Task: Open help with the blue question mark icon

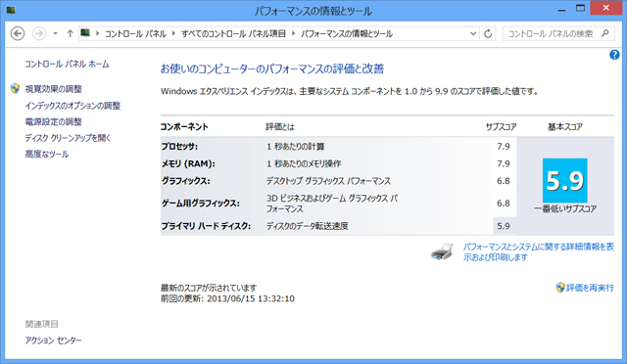Action: [614, 55]
